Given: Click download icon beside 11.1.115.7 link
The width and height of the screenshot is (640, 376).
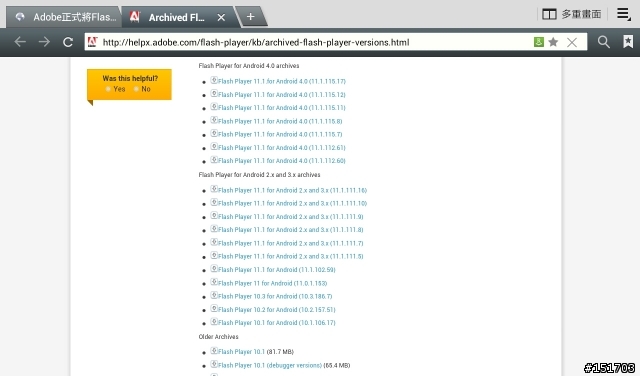Looking at the screenshot, I should pyautogui.click(x=214, y=133).
